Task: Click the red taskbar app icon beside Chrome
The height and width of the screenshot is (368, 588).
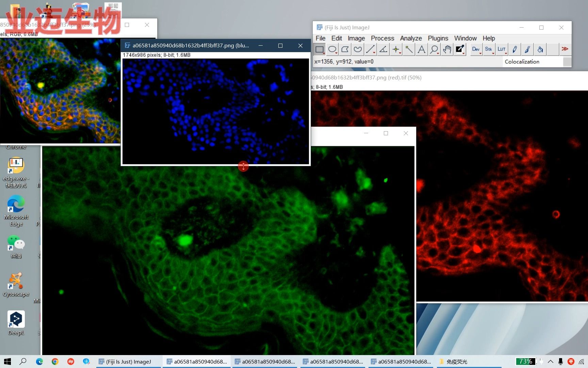Action: 71,362
